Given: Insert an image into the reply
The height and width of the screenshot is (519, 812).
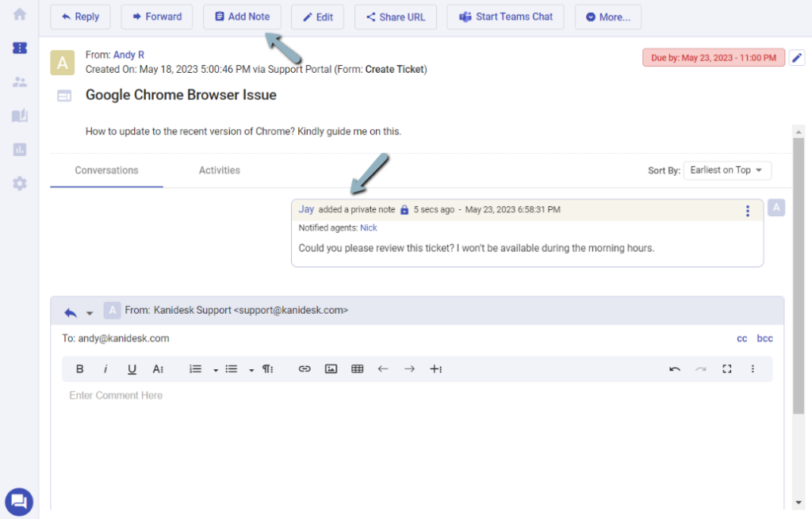Looking at the screenshot, I should pos(331,369).
